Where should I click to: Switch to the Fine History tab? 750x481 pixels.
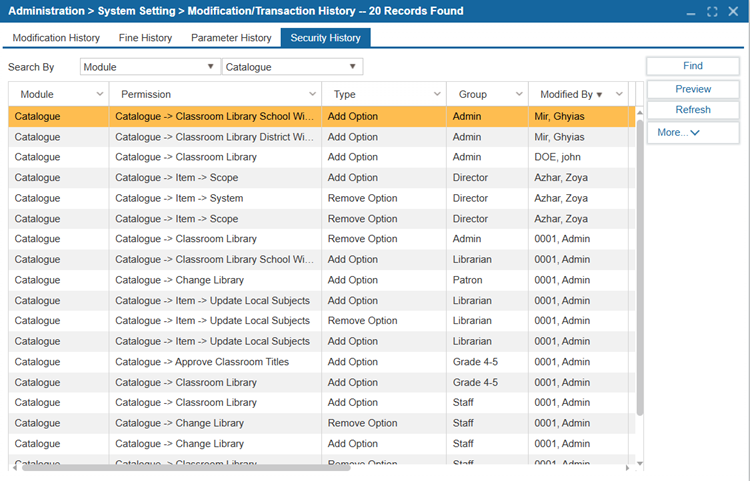click(145, 38)
